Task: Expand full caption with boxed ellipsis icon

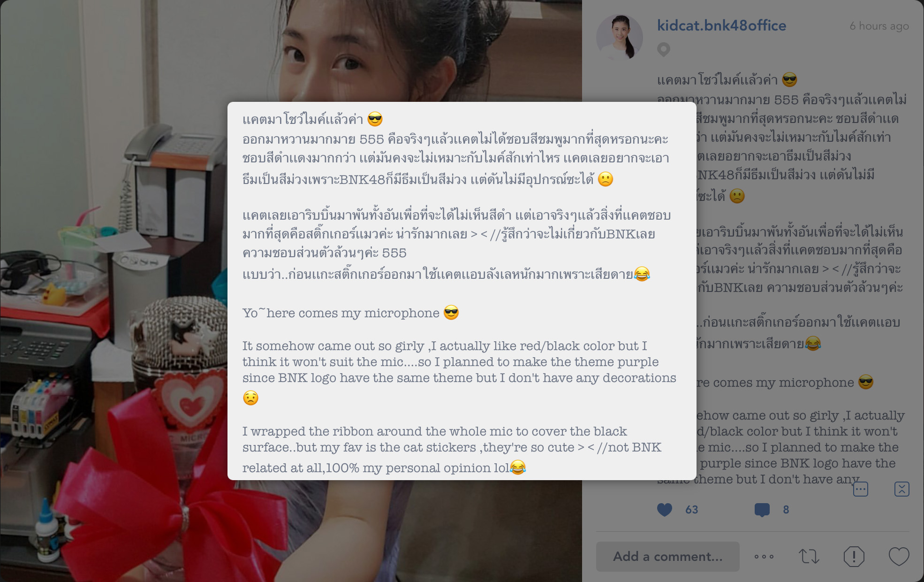Action: pyautogui.click(x=861, y=489)
